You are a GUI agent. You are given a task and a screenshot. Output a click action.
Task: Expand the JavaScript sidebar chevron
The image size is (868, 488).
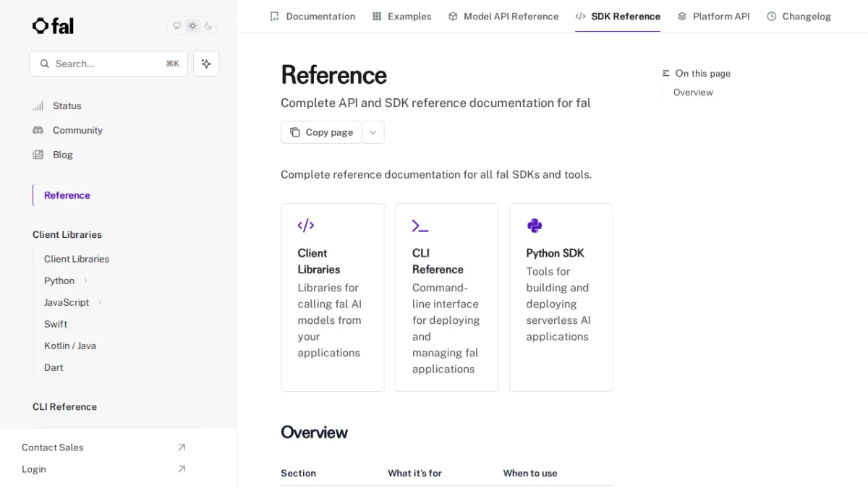100,302
